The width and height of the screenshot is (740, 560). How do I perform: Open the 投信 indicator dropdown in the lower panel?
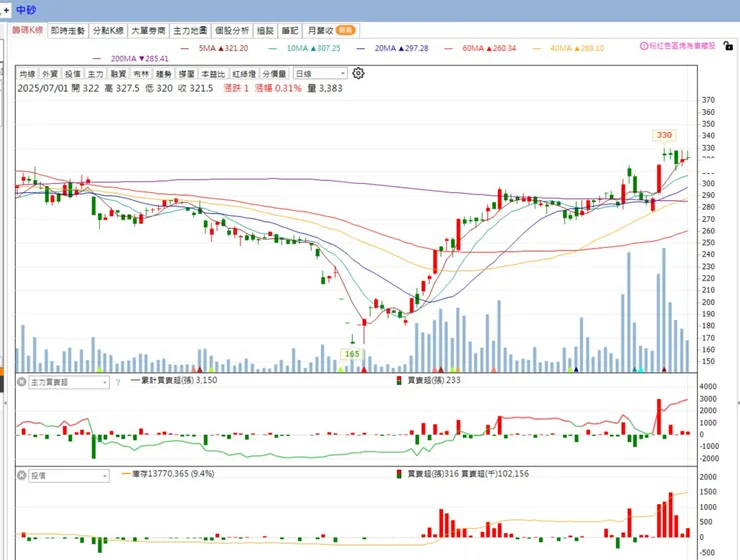point(69,476)
